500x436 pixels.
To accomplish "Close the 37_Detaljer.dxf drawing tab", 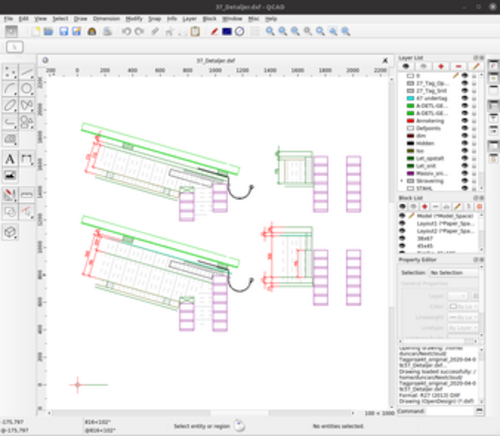I will pos(385,60).
